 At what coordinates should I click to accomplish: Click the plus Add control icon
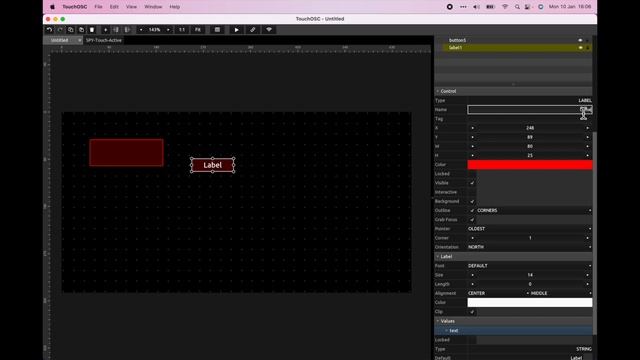pyautogui.click(x=105, y=30)
